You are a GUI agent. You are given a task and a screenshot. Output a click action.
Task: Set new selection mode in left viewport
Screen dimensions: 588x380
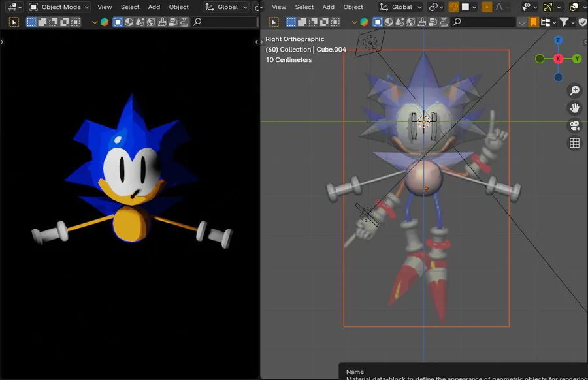(x=31, y=22)
